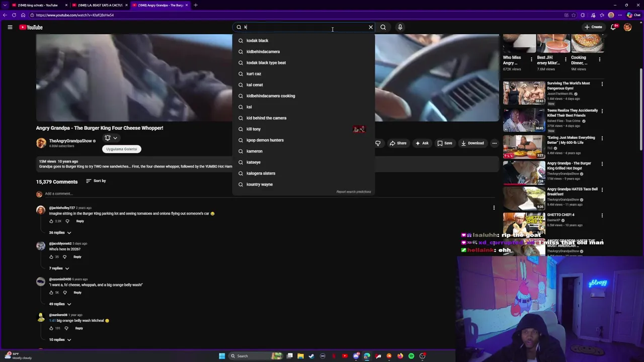
Task: Open the Create button menu
Action: (x=593, y=27)
